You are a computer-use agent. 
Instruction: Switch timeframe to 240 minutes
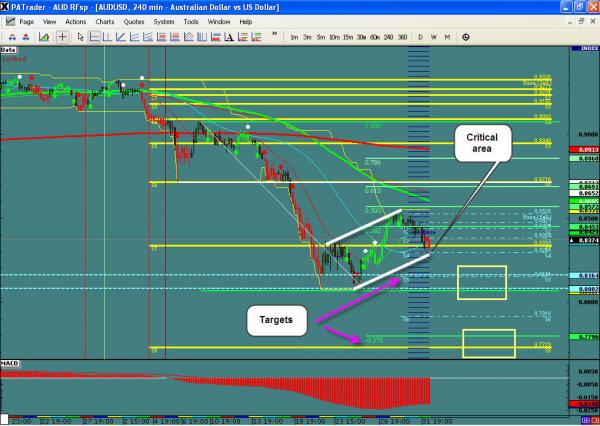tap(388, 37)
